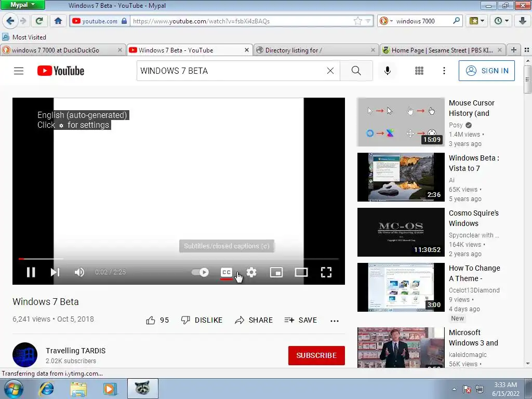Mute the video with the speaker icon

tap(79, 272)
